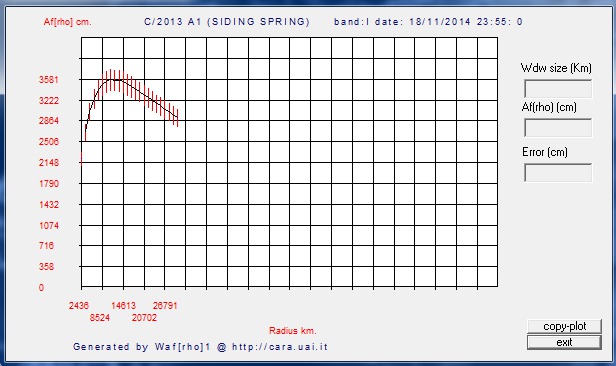
Task: Click the copy-plot button
Action: click(x=564, y=326)
